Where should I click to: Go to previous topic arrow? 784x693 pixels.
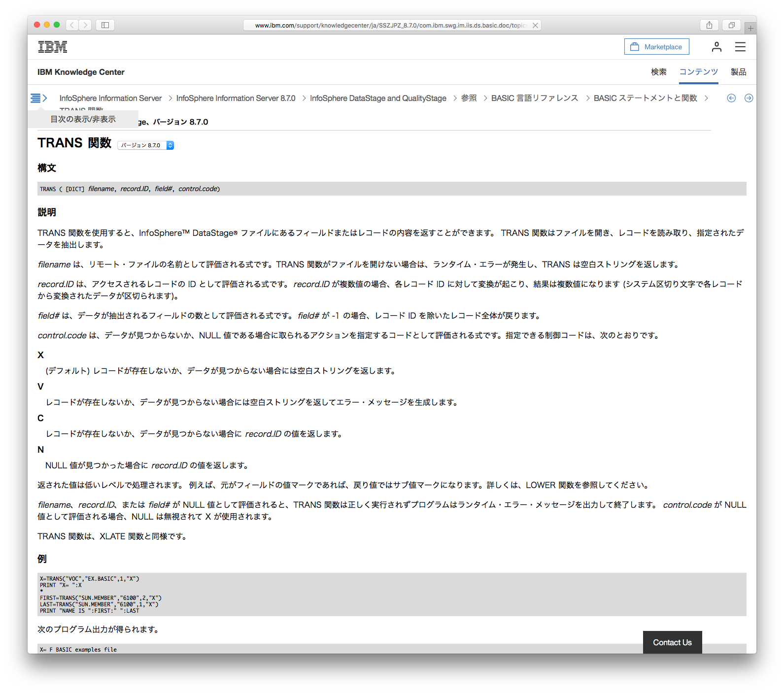[x=731, y=98]
